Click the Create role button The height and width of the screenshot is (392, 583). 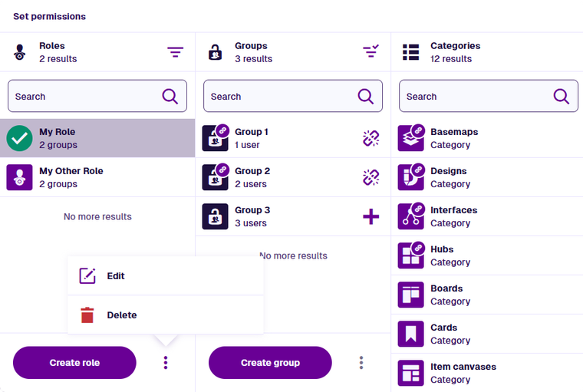pos(74,363)
